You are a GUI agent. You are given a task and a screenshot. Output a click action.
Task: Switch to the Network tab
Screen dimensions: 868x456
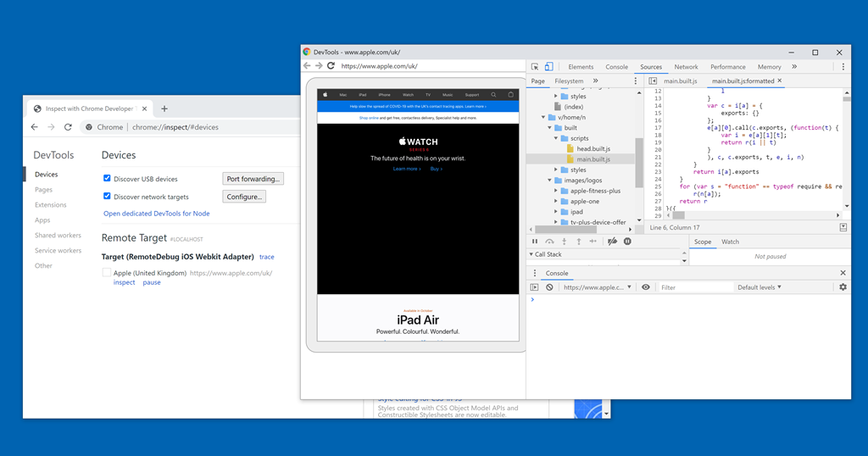pos(686,67)
